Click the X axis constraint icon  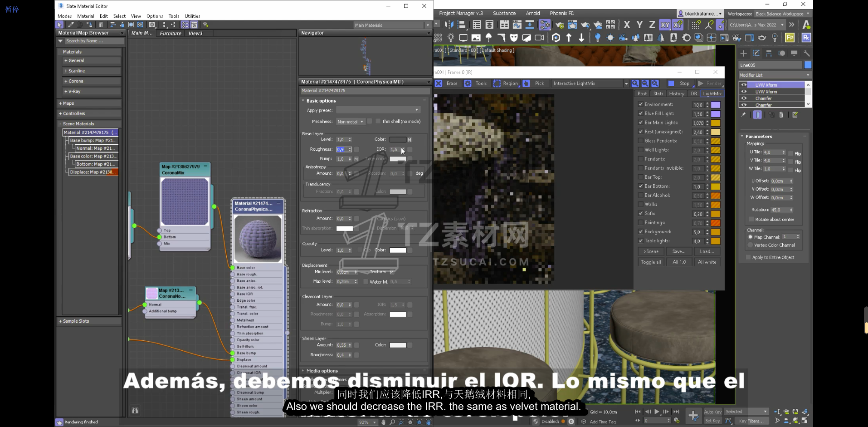coord(627,25)
